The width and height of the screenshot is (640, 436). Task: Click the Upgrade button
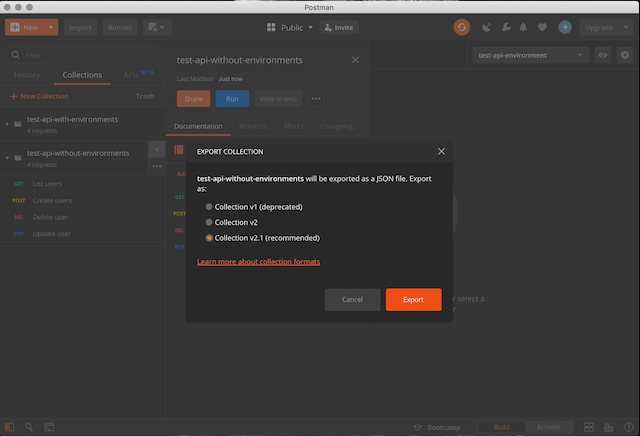599,27
